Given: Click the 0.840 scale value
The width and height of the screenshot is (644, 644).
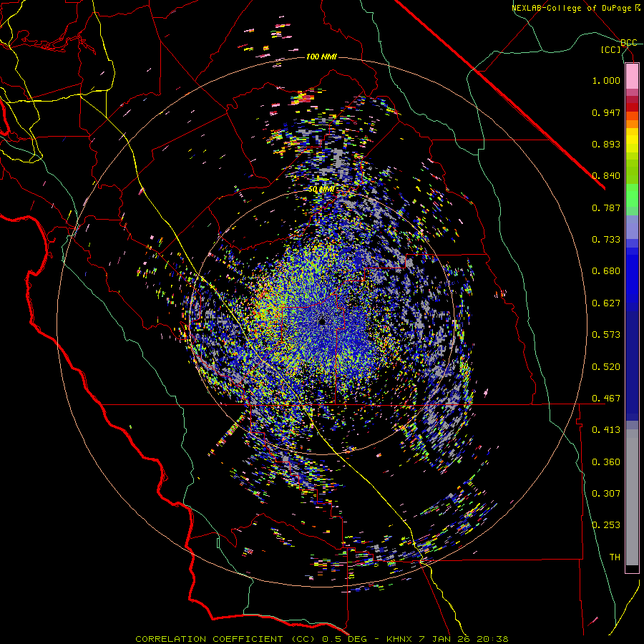Looking at the screenshot, I should (606, 176).
